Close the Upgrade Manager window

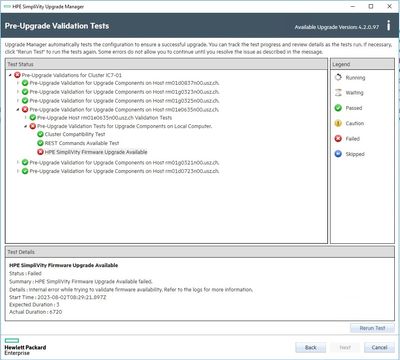click(389, 6)
